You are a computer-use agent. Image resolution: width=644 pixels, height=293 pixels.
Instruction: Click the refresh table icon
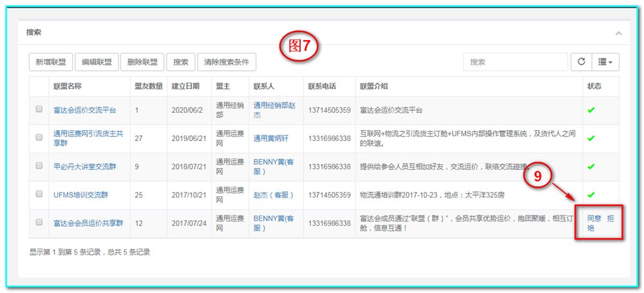coord(581,62)
